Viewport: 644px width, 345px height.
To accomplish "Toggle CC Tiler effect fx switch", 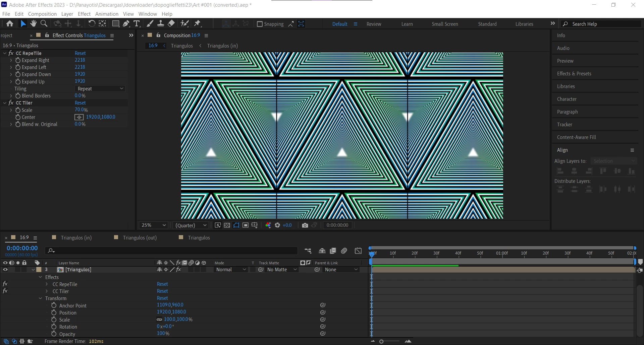I will 5,291.
